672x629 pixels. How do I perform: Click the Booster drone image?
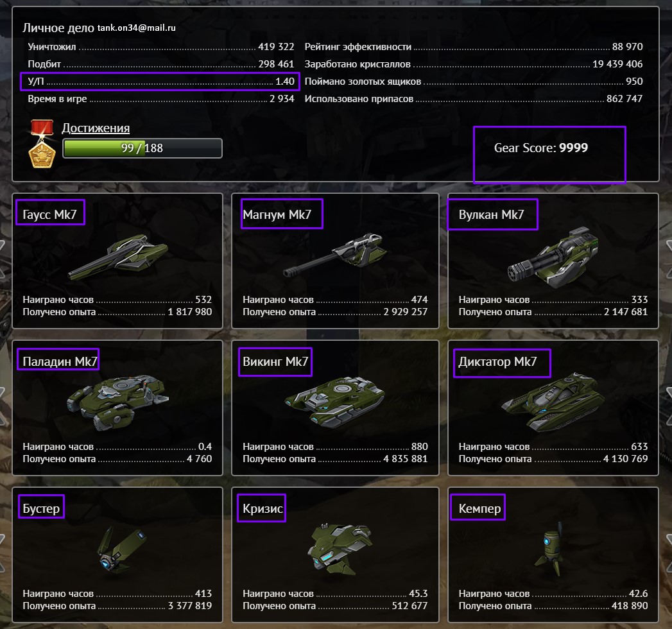121,550
